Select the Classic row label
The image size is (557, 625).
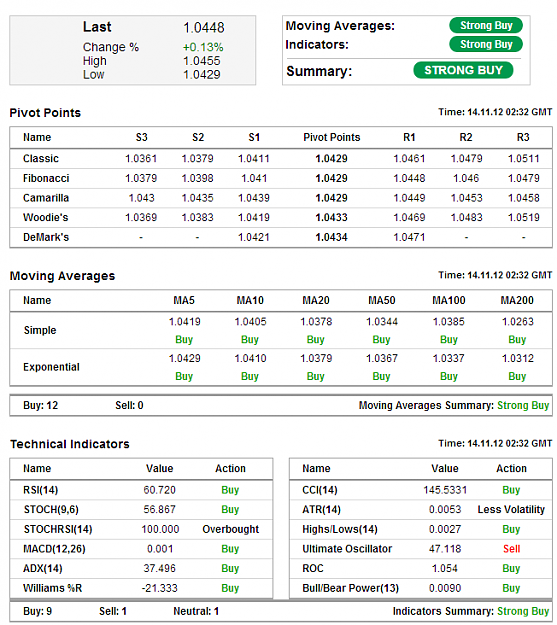click(x=41, y=159)
